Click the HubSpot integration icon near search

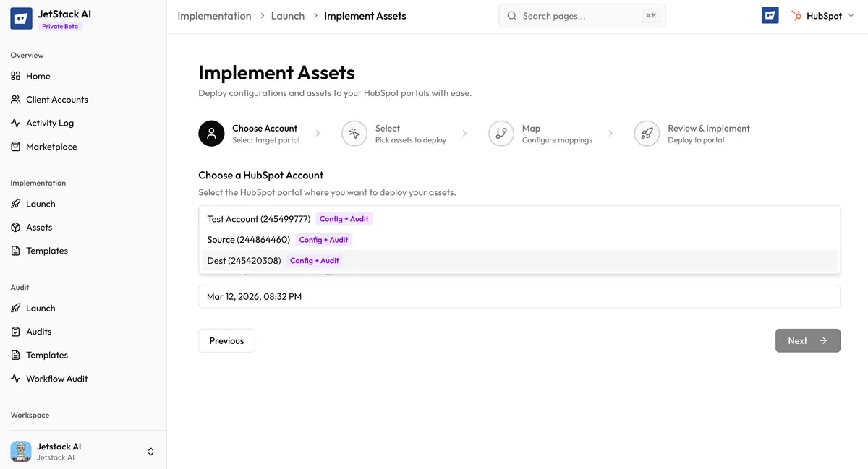[770, 14]
